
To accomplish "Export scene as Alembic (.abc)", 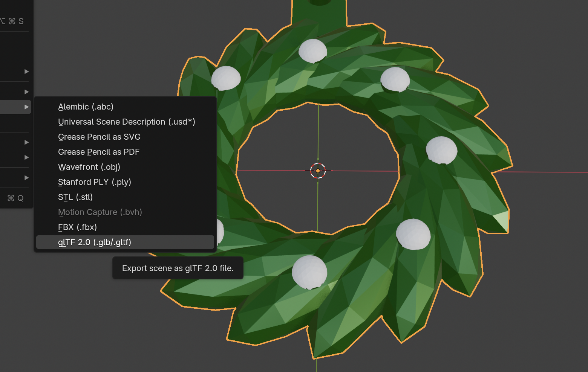I will [86, 107].
